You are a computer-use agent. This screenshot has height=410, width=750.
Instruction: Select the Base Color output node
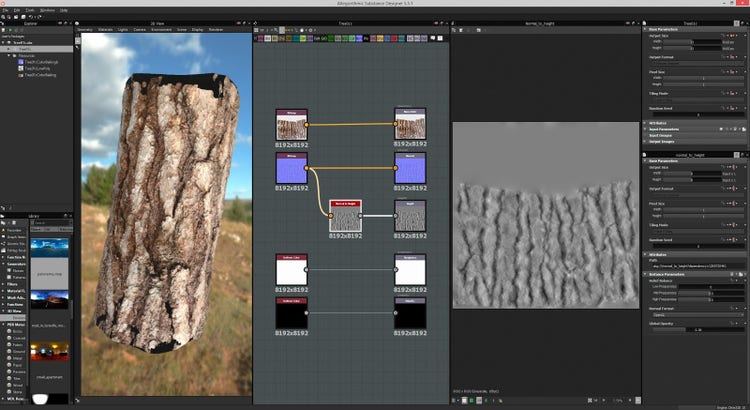click(x=409, y=126)
